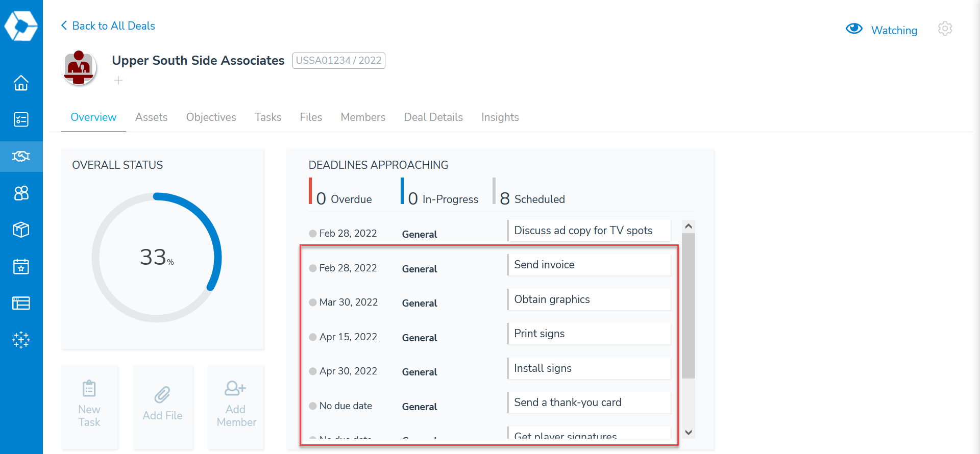
Task: Open the sparkle grid sidebar icon
Action: (21, 340)
